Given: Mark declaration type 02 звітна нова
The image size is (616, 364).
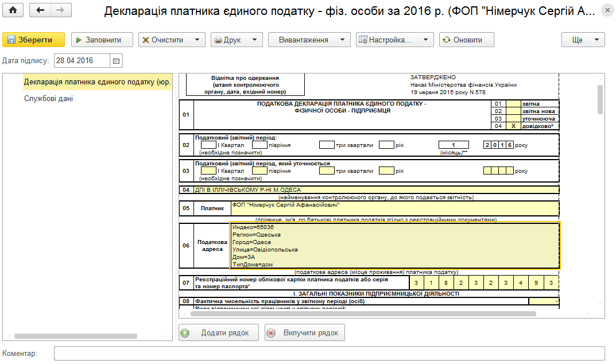Looking at the screenshot, I should 513,111.
